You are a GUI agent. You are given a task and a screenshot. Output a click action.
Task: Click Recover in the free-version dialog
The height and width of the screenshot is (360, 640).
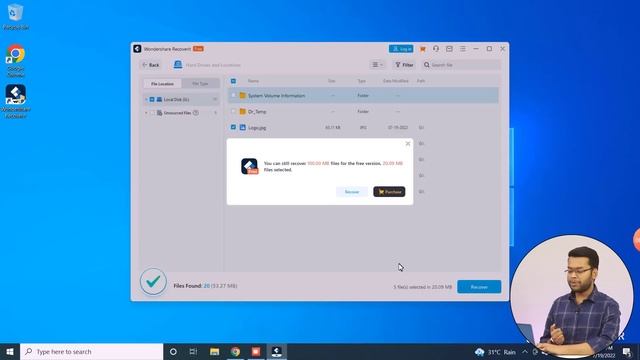(351, 192)
